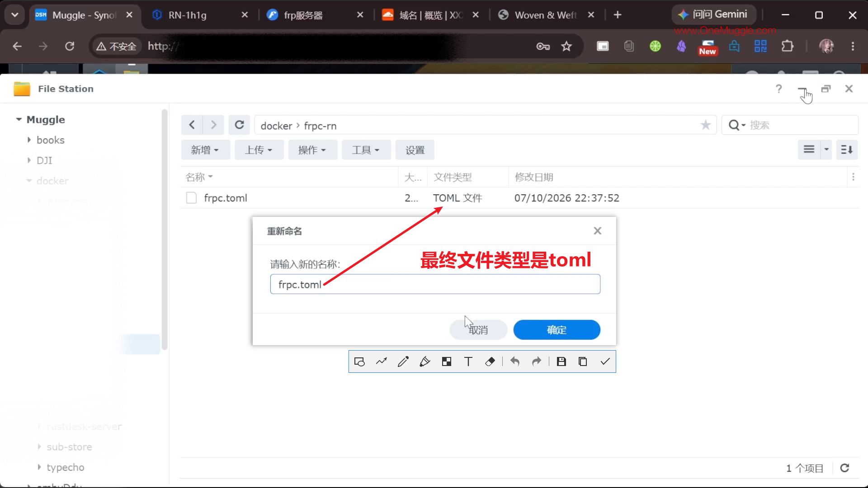This screenshot has width=868, height=488.
Task: Click the new name input field
Action: (x=435, y=284)
